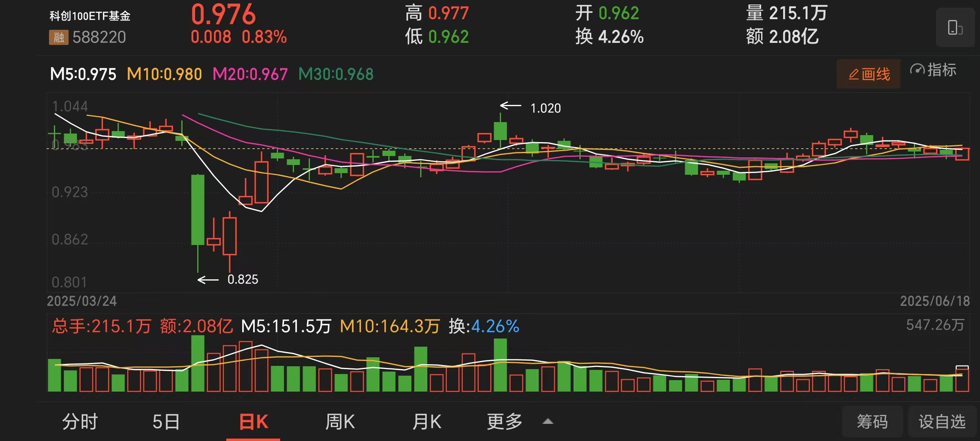Click the M10:164.3万 volume average label
The height and width of the screenshot is (441, 980).
(x=390, y=326)
